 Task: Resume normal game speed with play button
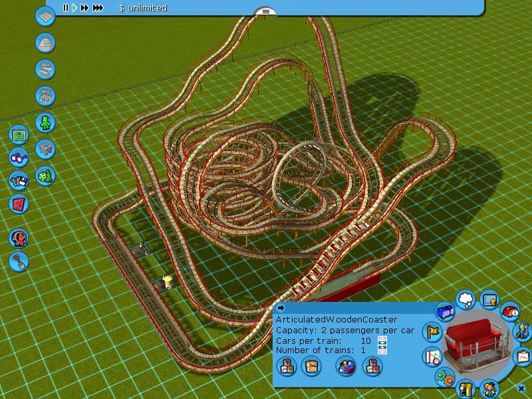click(74, 8)
